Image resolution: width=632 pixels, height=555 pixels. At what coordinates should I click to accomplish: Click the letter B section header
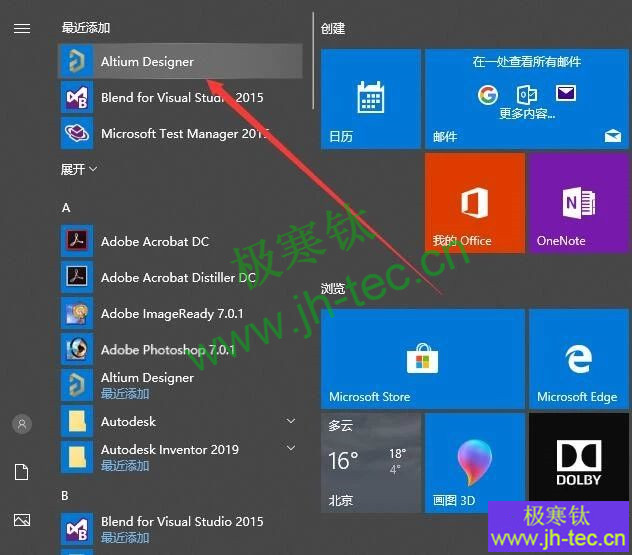pyautogui.click(x=65, y=495)
